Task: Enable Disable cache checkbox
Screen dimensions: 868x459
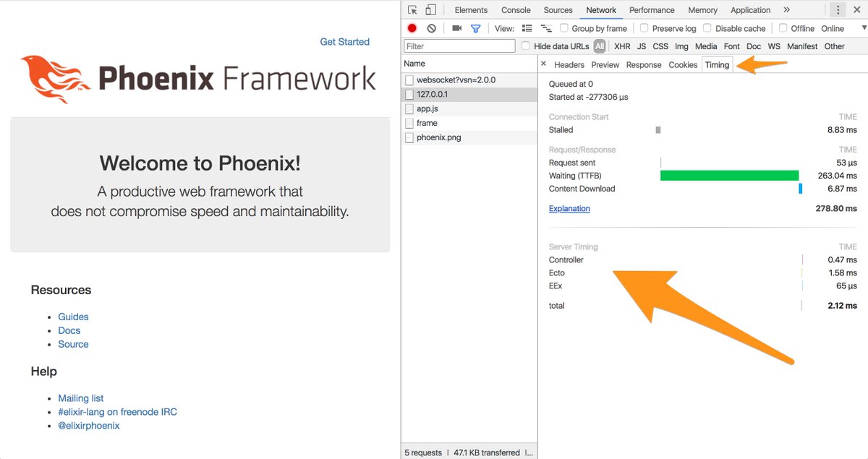Action: 707,28
